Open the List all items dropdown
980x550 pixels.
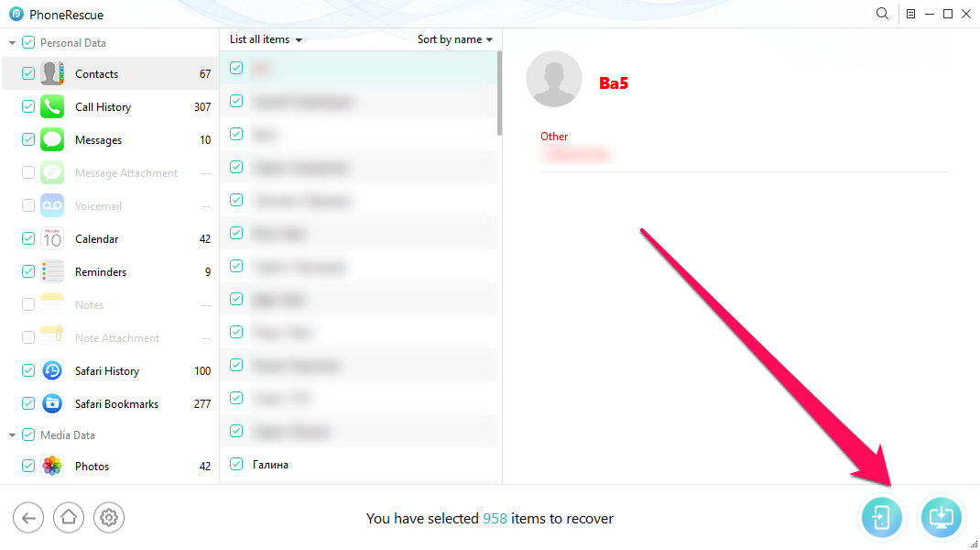tap(267, 39)
